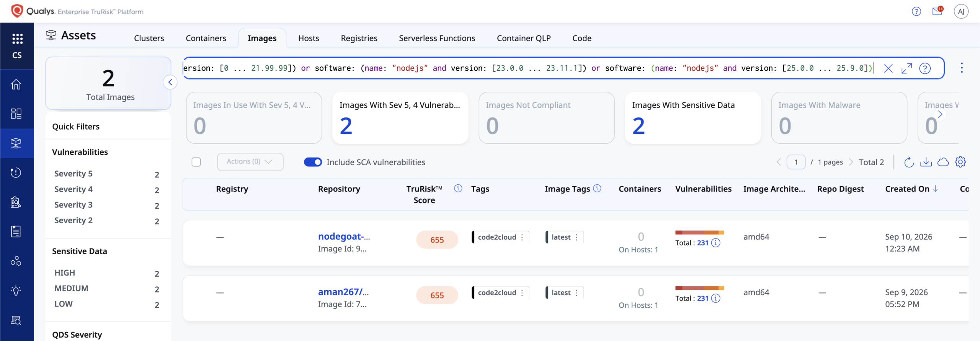Click the cloud icon in table toolbar
The width and height of the screenshot is (980, 341).
(943, 162)
